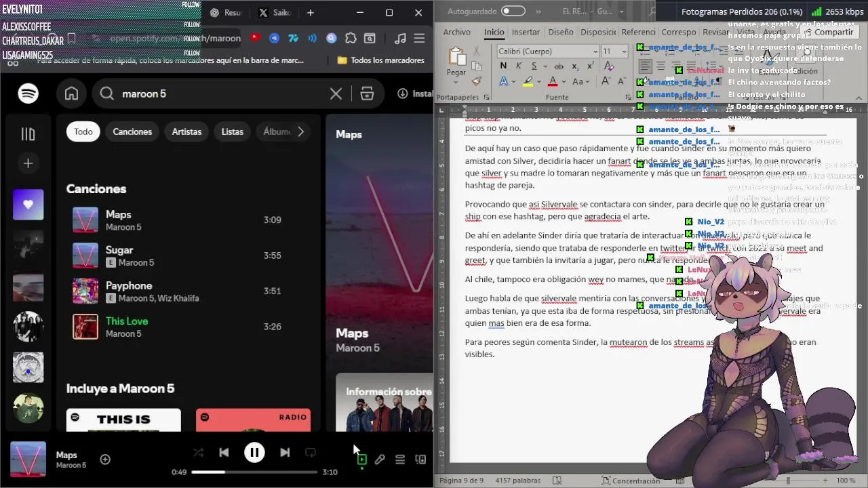Click the Instalar app button in Spotify

tap(415, 94)
